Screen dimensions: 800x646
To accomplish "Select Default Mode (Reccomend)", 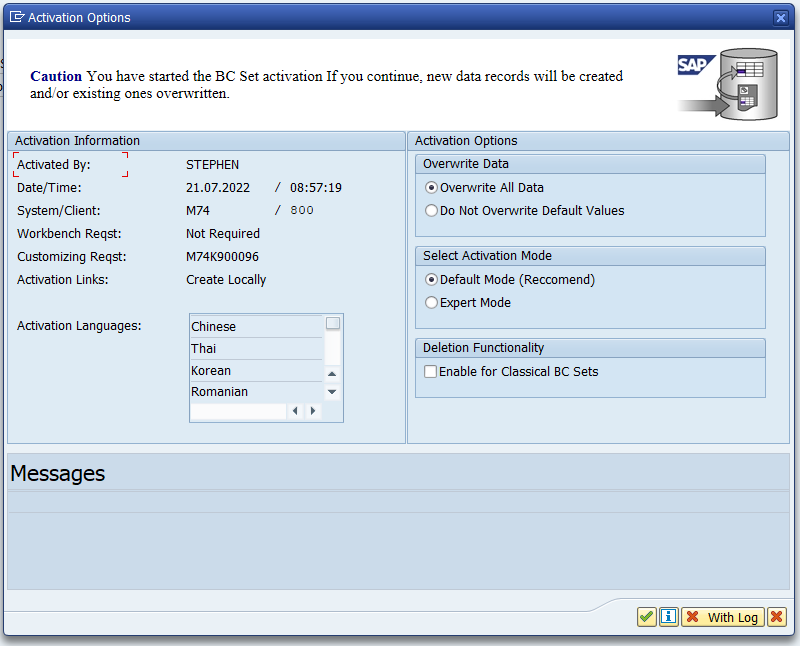I will [x=430, y=279].
